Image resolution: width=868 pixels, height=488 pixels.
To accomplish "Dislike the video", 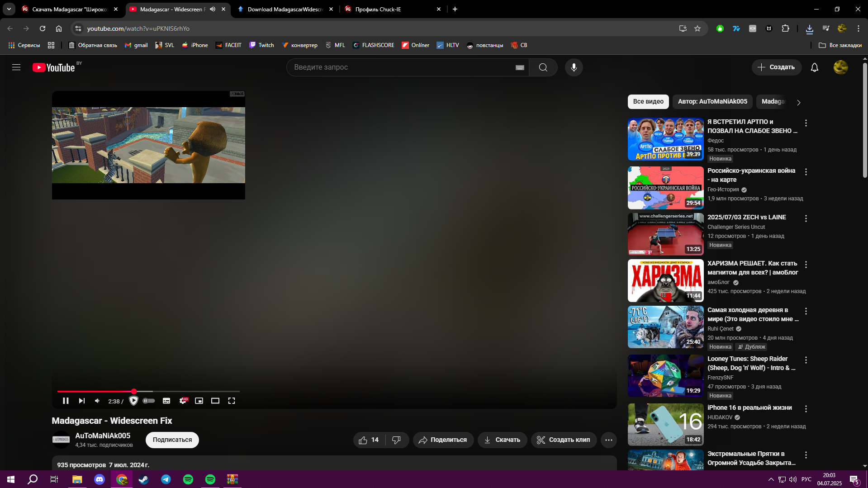I will pos(397,440).
